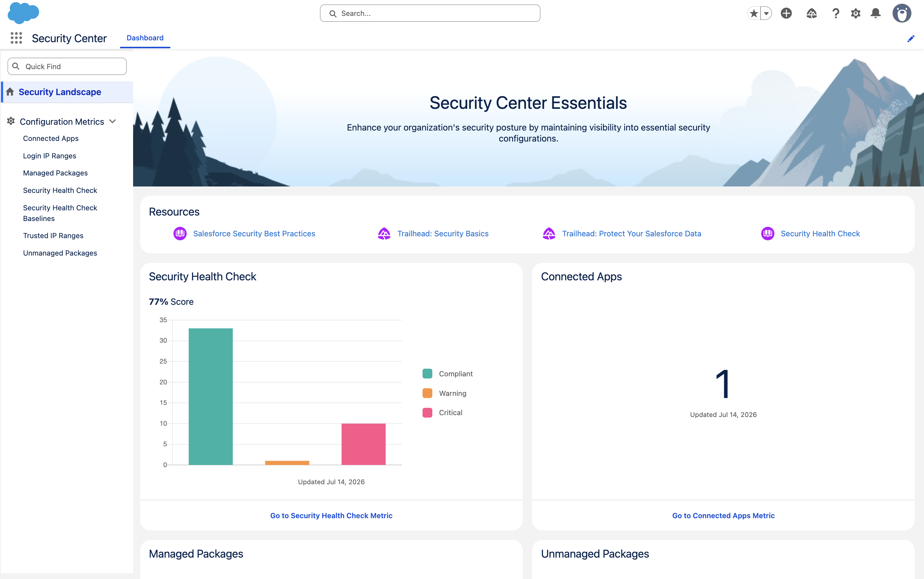Click the Security Landscape home icon

point(10,92)
